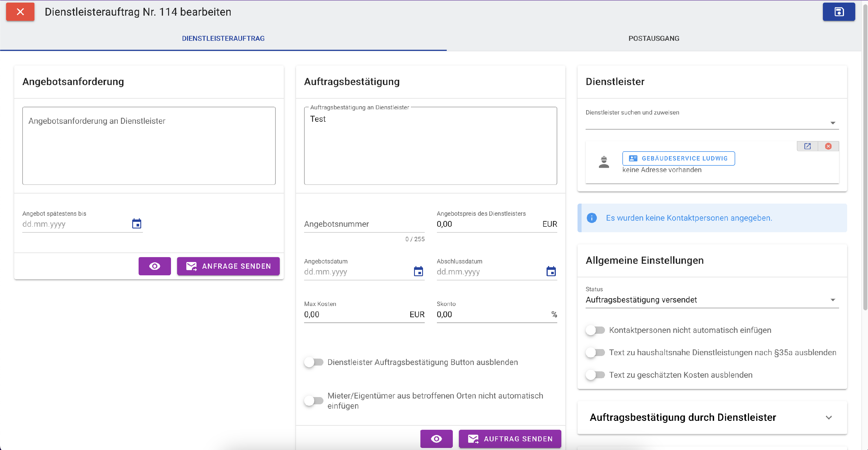Preview the Auftragsbestätigung with eye button

436,438
